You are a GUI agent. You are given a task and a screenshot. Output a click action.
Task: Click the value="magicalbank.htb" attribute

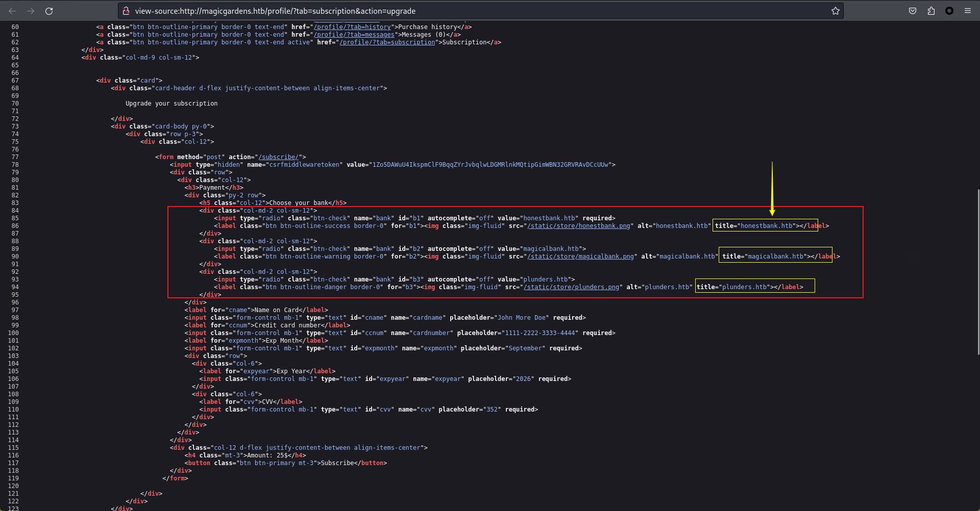click(x=540, y=249)
